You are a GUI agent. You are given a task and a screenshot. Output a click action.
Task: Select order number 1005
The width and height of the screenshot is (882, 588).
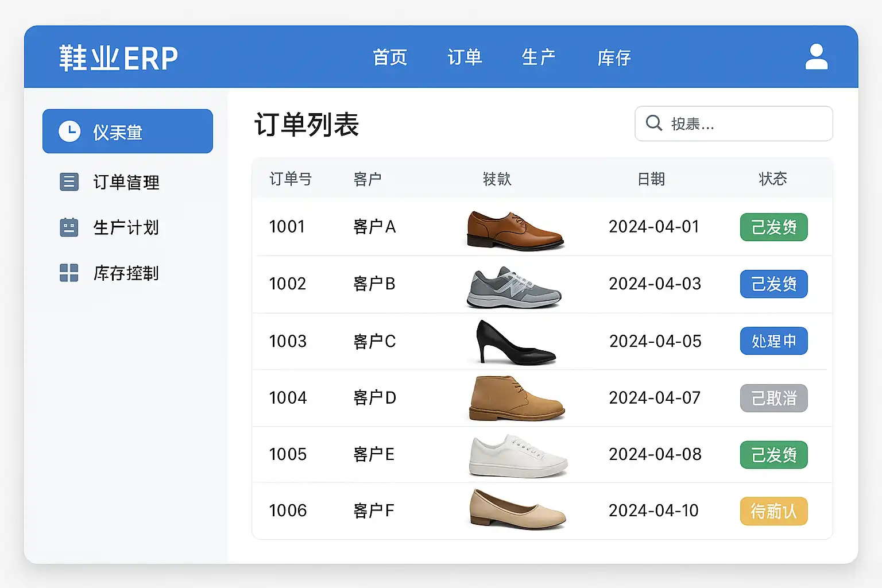(x=288, y=454)
